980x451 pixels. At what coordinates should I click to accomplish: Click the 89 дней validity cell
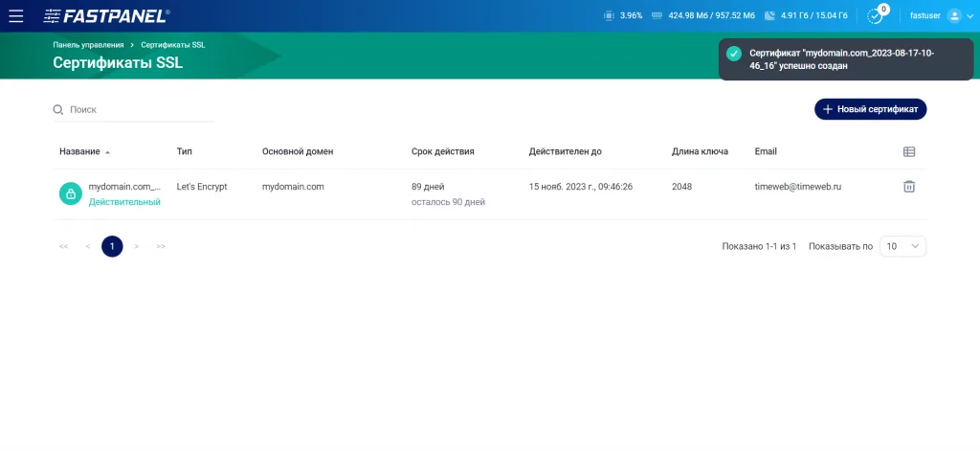coord(428,187)
